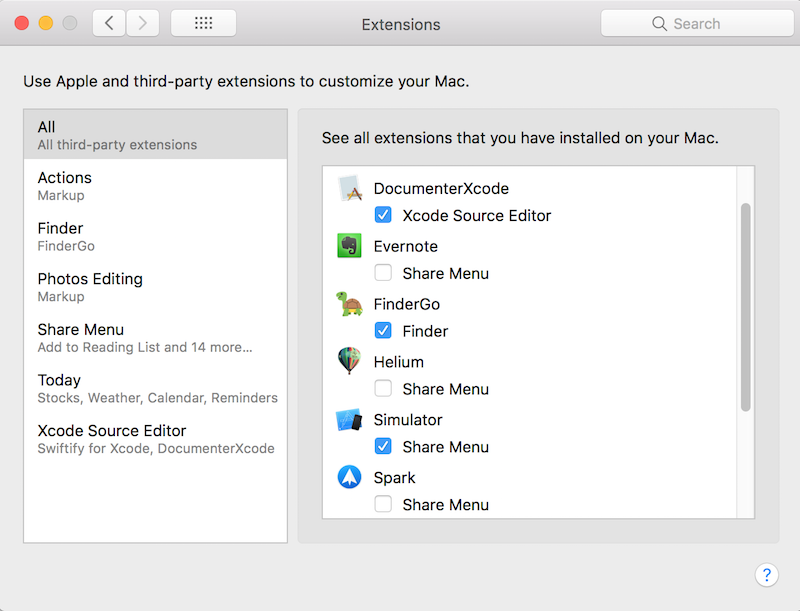Viewport: 800px width, 611px height.
Task: Enable Share Menu for Spark
Action: click(383, 504)
